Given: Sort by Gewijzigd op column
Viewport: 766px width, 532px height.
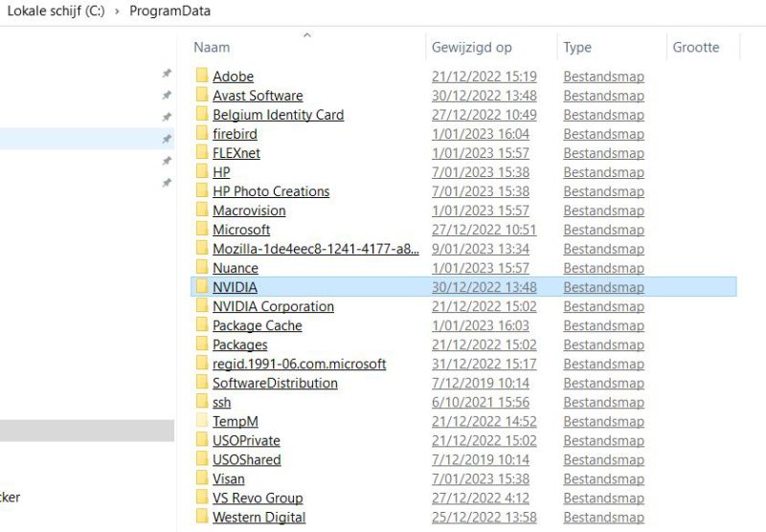Looking at the screenshot, I should pos(471,47).
